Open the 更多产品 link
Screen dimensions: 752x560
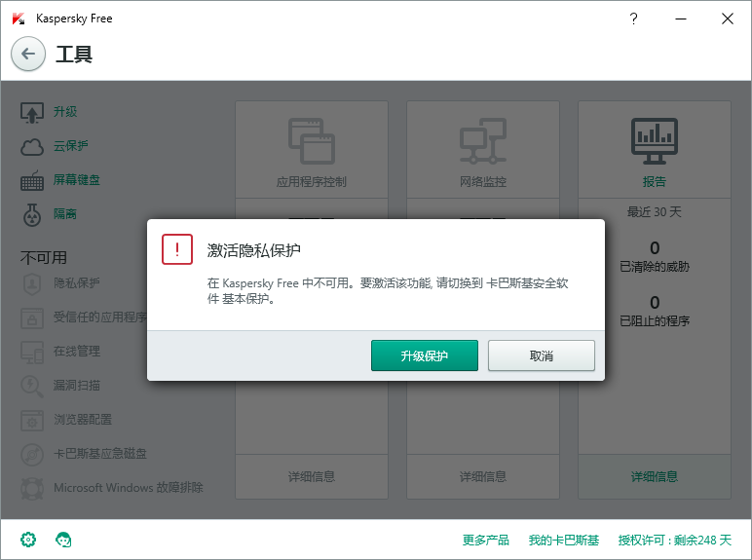pyautogui.click(x=486, y=541)
